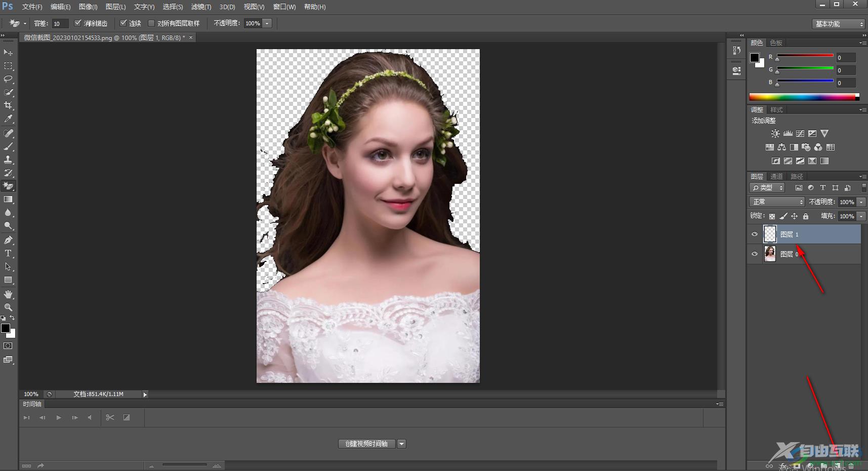Screen dimensions: 868x471
Task: Add an Exposure adjustment
Action: point(812,134)
